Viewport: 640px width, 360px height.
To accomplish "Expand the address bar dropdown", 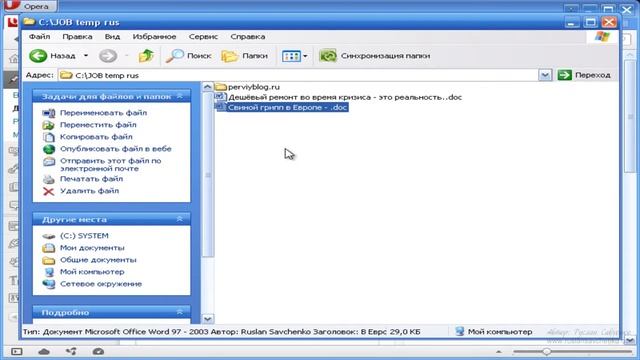I will (545, 75).
